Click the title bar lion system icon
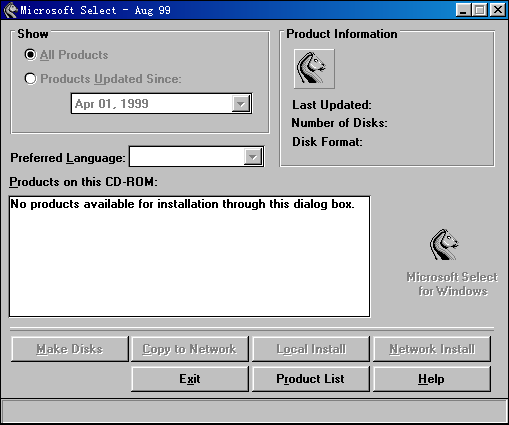Image resolution: width=509 pixels, height=425 pixels. (x=10, y=10)
